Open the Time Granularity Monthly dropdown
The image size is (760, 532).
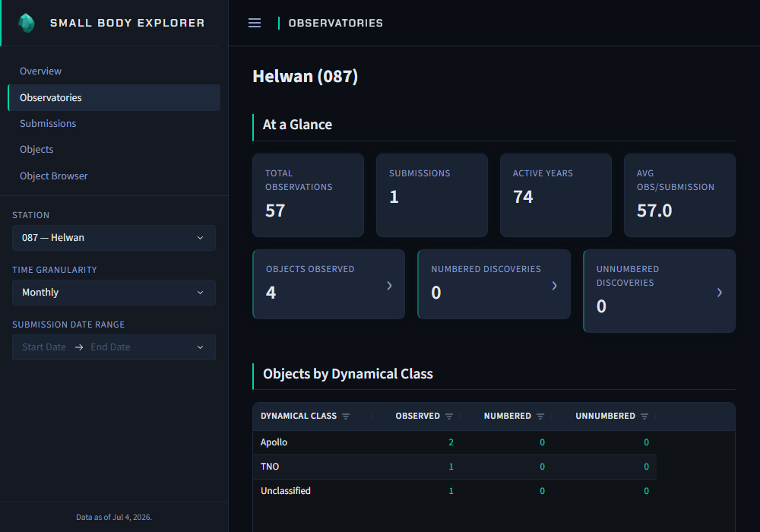(114, 293)
